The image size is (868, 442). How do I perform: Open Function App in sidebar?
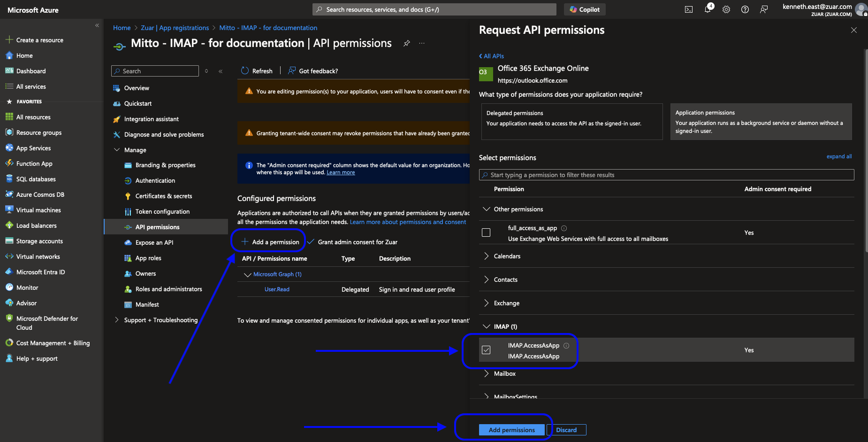[34, 163]
